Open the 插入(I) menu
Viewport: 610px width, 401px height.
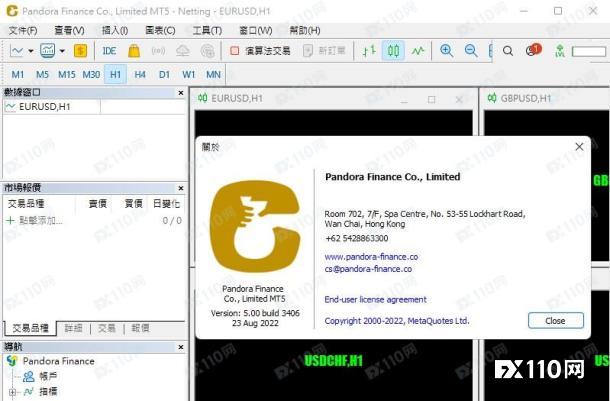115,30
